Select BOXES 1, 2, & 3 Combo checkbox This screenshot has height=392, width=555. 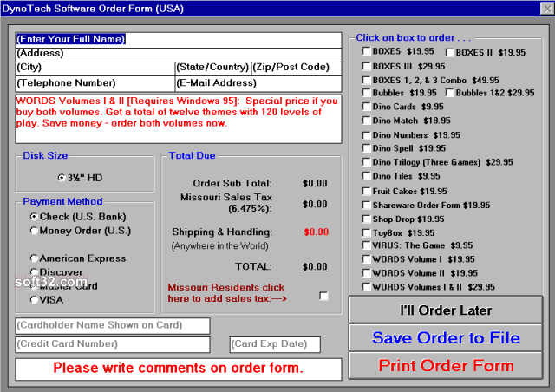pyautogui.click(x=366, y=81)
